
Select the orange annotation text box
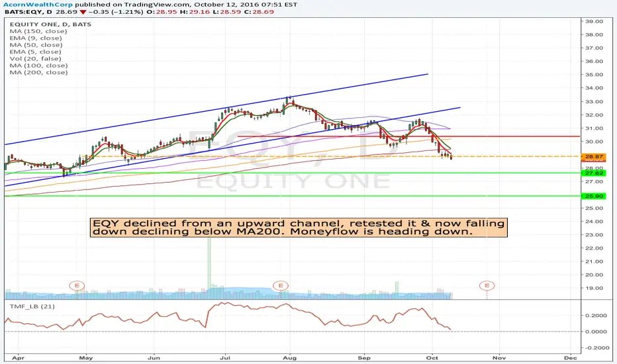pos(299,228)
